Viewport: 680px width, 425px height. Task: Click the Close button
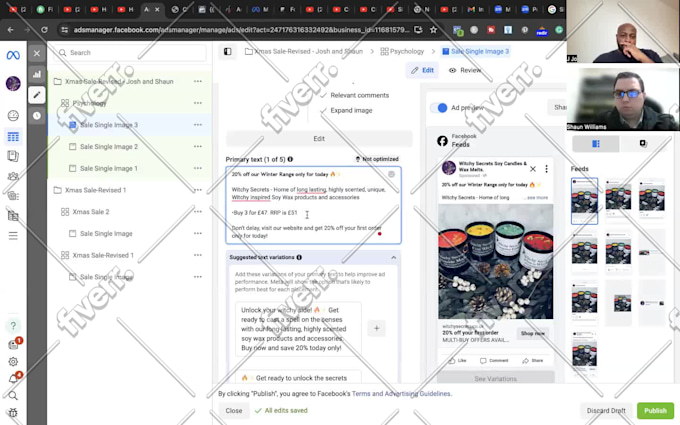click(x=234, y=410)
